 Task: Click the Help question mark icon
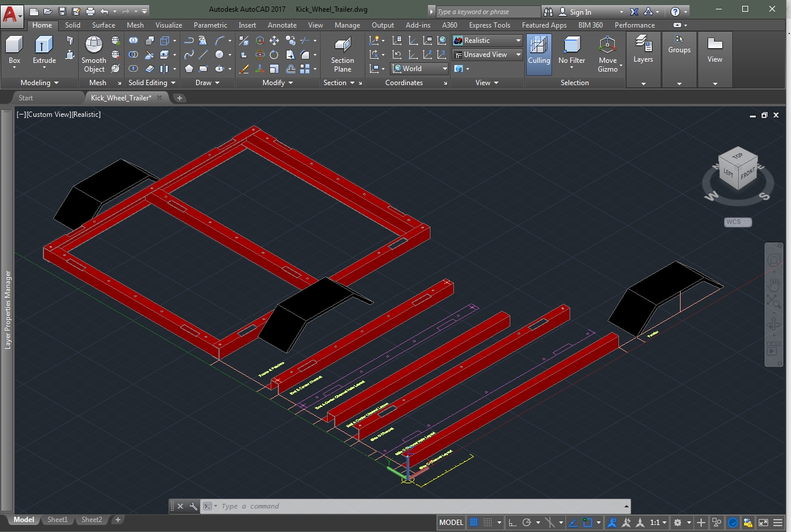675,11
